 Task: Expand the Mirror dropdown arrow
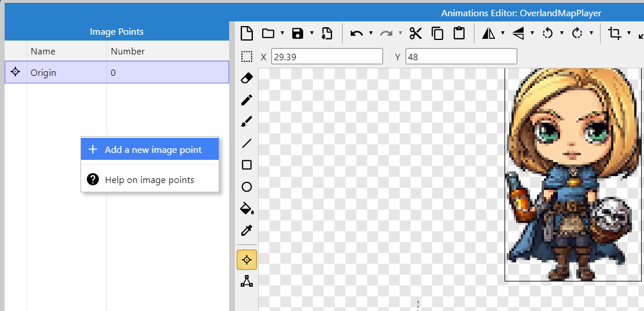coord(503,33)
